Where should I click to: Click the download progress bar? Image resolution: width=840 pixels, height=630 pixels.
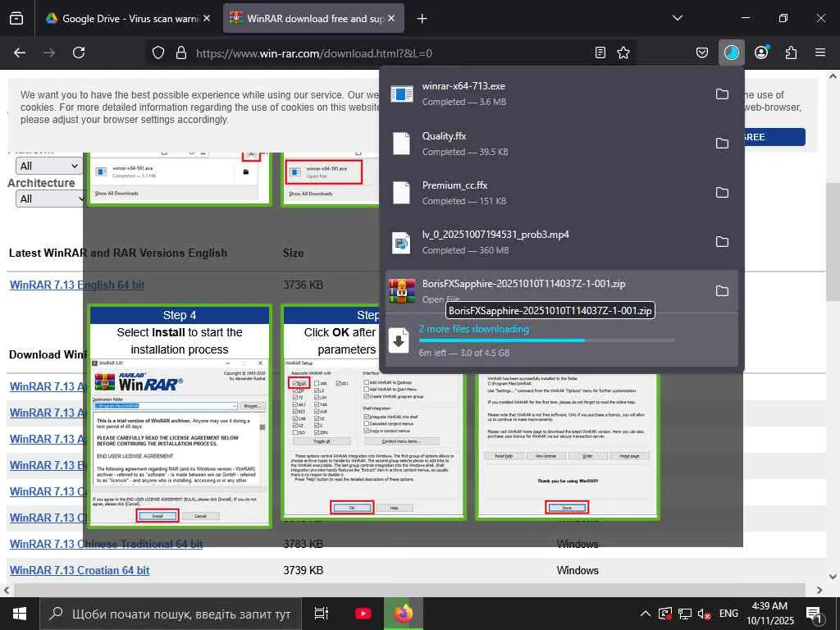(x=546, y=340)
